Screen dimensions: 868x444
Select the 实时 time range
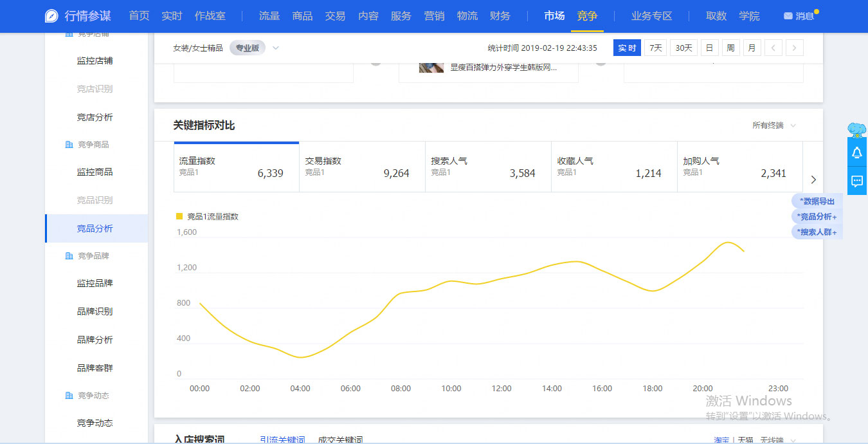627,48
